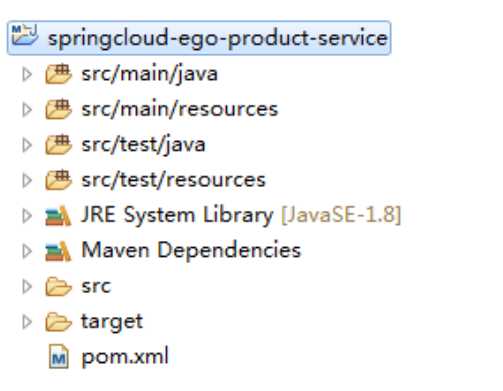This screenshot has width=503, height=391.
Task: Click the src/test/java package folder icon
Action: [x=58, y=145]
